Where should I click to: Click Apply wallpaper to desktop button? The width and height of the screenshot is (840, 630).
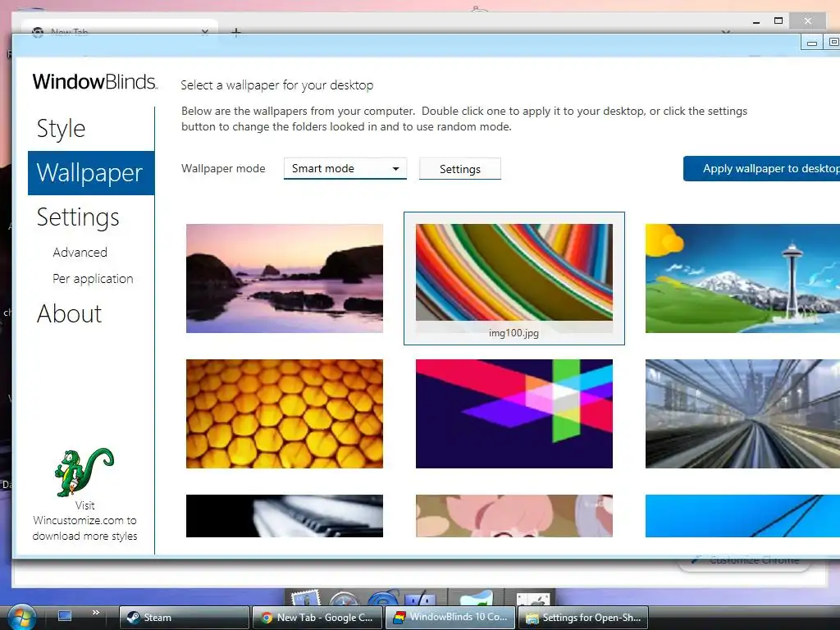(762, 169)
